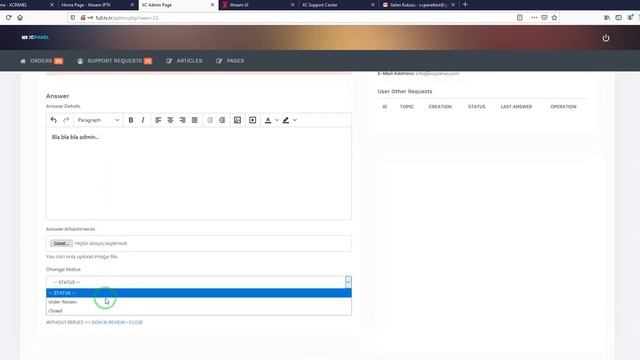The width and height of the screenshot is (640, 360).
Task: Switch to XC Support Center tab
Action: click(337, 5)
